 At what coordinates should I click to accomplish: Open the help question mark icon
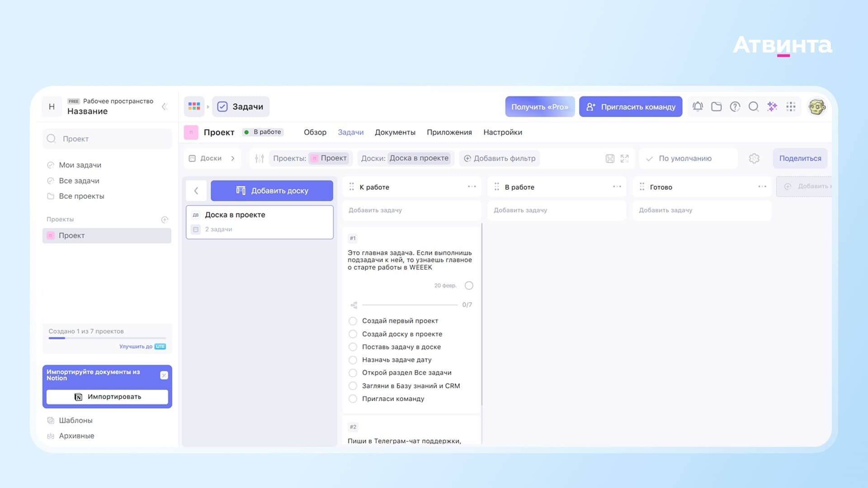735,107
